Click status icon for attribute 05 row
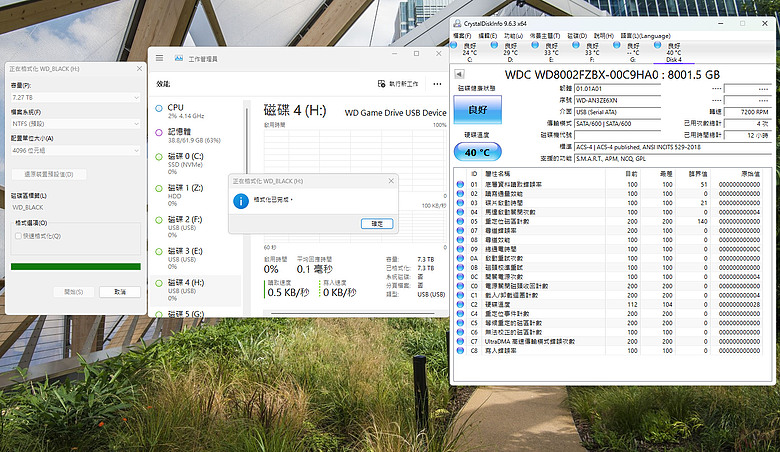This screenshot has height=452, width=780. tap(460, 221)
